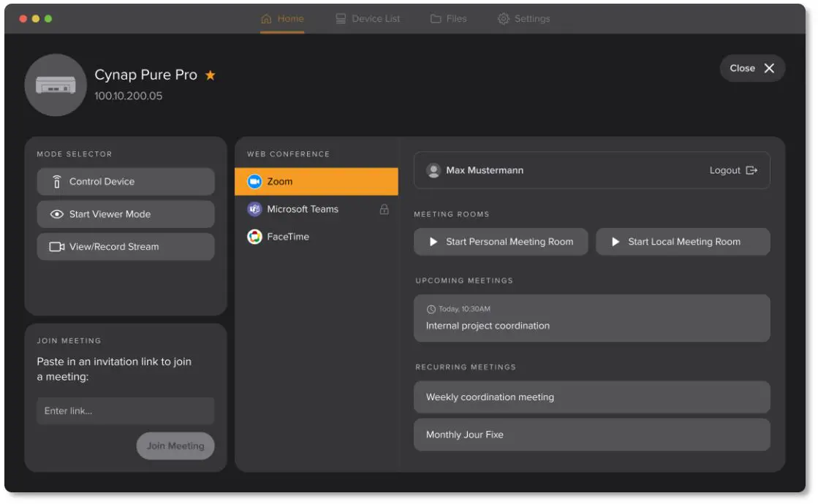The image size is (818, 504).
Task: Click the Logout icon next to Max Mustermann
Action: pyautogui.click(x=753, y=170)
